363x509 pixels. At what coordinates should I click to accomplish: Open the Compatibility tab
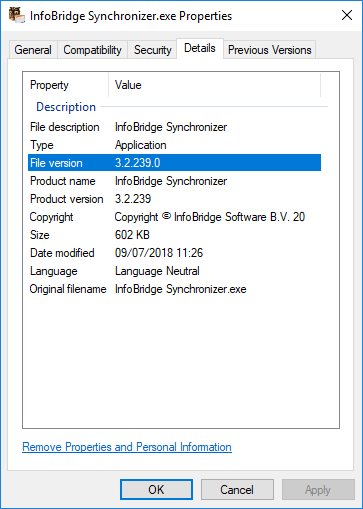tap(92, 50)
